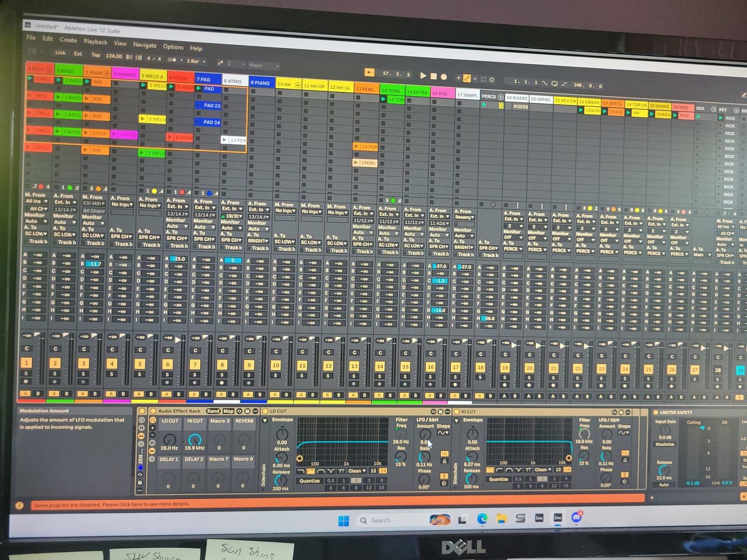Click the Hz rate mode button on LO CUT LFO
Viewport: 747px width, 560px height.
pyautogui.click(x=444, y=454)
